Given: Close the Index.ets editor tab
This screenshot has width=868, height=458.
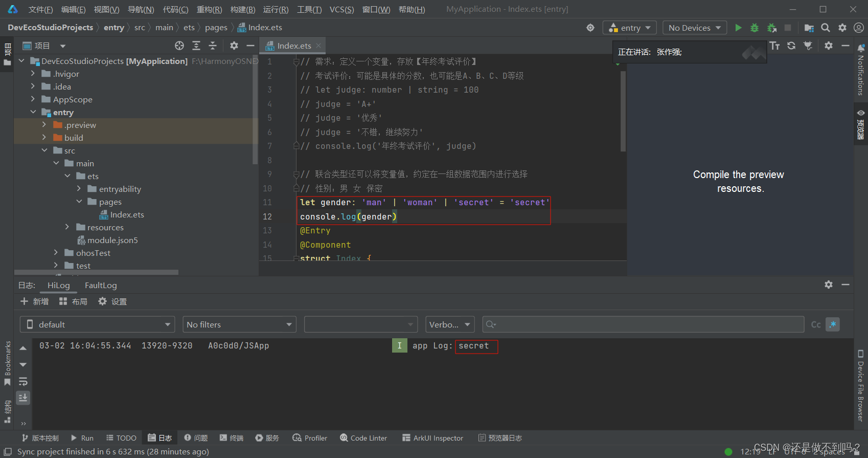Looking at the screenshot, I should coord(318,46).
